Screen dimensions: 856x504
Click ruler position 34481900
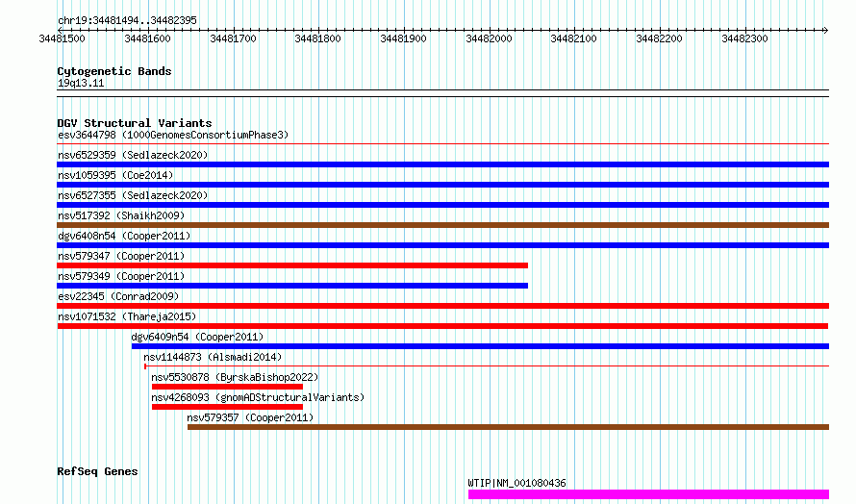pos(403,38)
